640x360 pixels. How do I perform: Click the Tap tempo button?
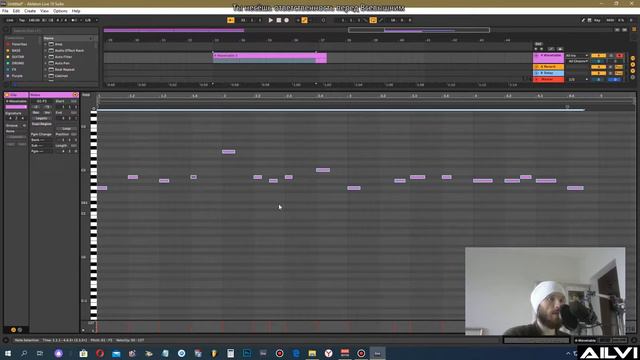click(x=22, y=20)
